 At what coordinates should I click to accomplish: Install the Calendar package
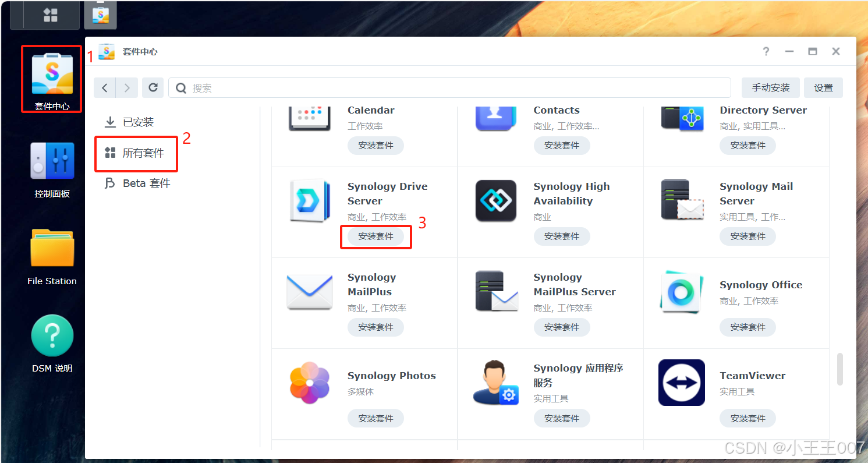pos(375,146)
